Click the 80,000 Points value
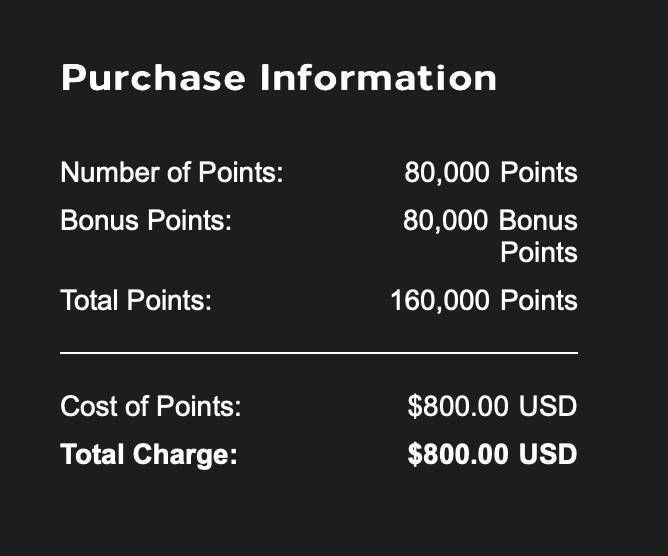 coord(491,173)
